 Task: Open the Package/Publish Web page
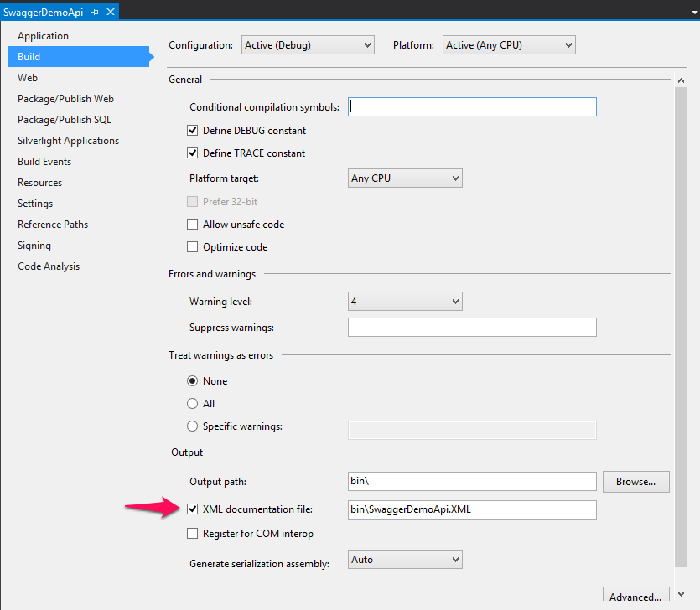[65, 99]
